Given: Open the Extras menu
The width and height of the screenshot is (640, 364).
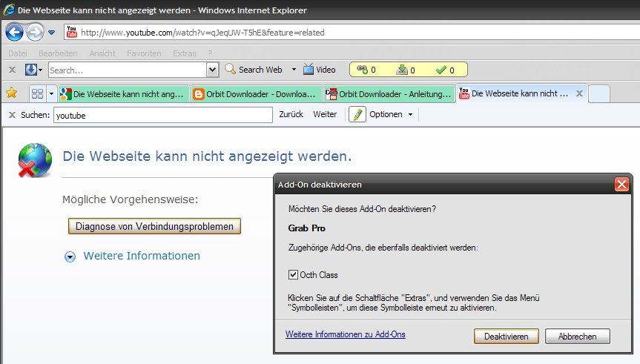Looking at the screenshot, I should [x=185, y=53].
